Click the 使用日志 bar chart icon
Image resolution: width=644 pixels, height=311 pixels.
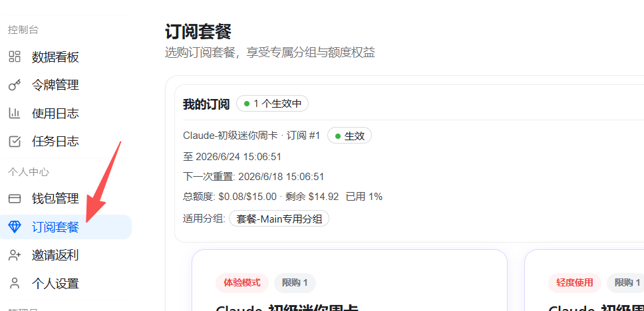[x=15, y=113]
